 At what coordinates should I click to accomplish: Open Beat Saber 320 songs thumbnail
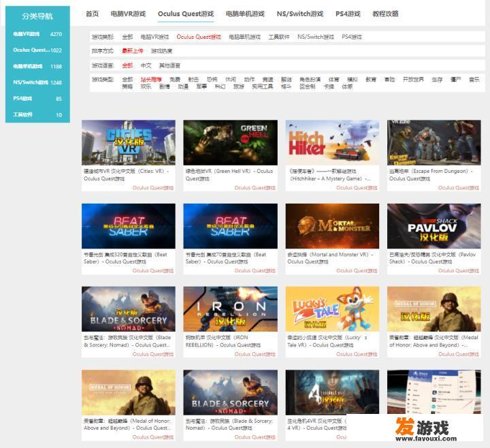(x=129, y=226)
